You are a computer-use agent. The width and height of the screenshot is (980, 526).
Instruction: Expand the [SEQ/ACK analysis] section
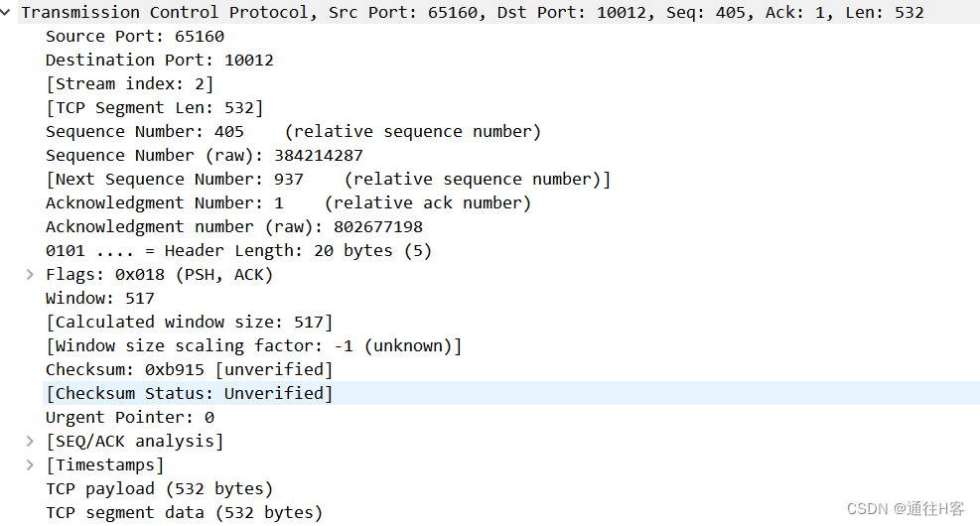click(x=30, y=442)
